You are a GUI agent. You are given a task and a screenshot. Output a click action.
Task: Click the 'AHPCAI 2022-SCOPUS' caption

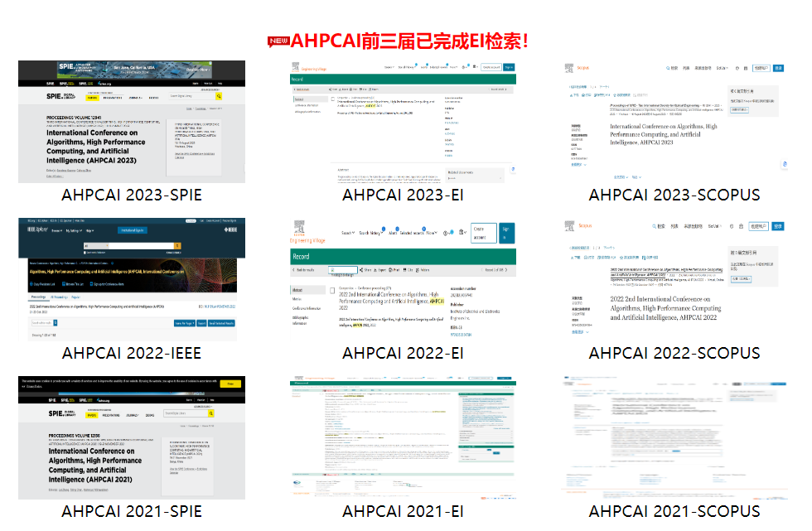pos(674,353)
